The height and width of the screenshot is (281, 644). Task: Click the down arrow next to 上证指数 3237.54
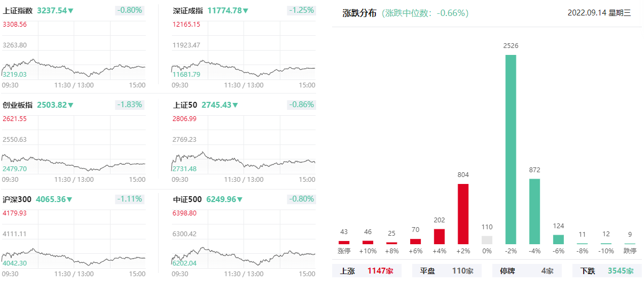click(x=71, y=11)
